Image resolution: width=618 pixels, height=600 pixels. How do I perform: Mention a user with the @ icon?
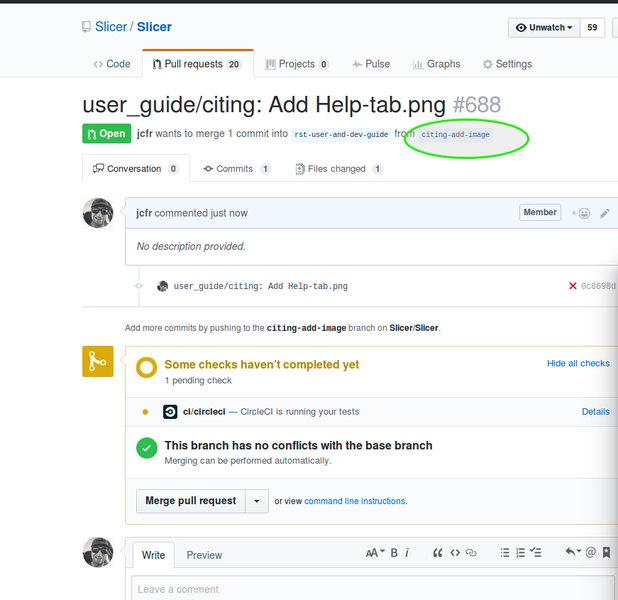click(x=590, y=553)
